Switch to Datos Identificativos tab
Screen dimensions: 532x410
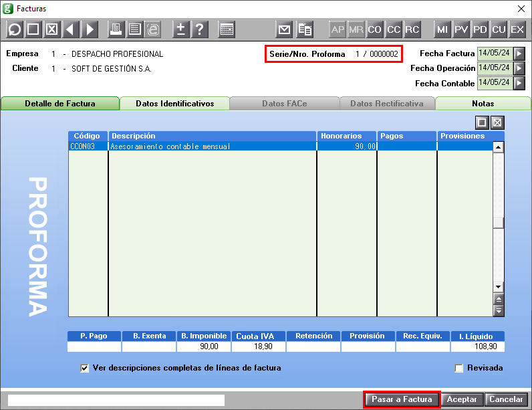(174, 104)
